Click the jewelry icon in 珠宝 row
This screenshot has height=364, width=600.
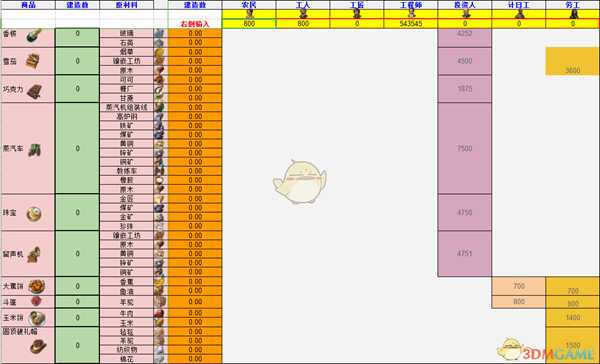tap(34, 214)
